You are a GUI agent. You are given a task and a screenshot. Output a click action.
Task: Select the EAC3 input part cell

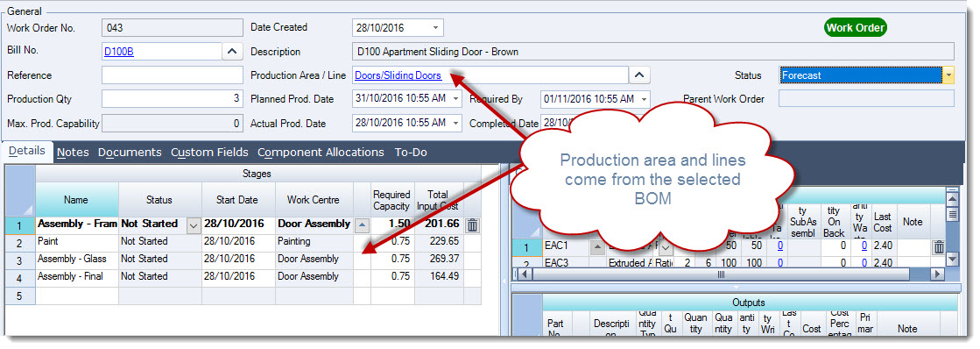coord(567,263)
